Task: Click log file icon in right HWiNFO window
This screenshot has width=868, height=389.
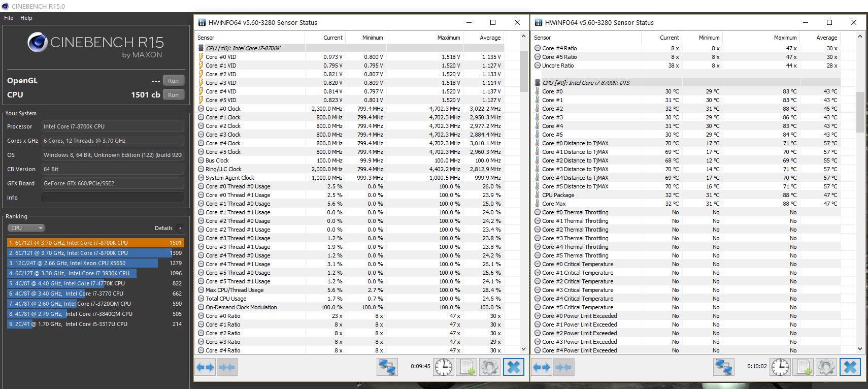Action: (x=804, y=367)
